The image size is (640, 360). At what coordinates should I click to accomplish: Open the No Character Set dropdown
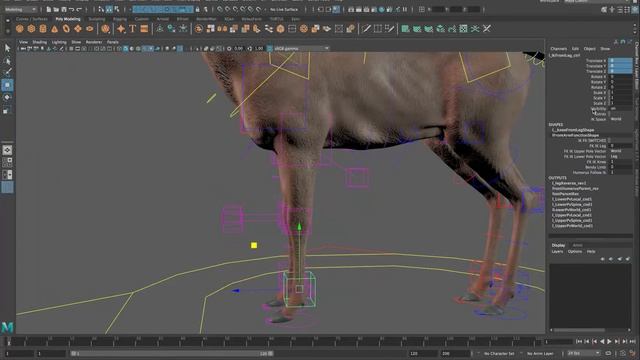(x=499, y=353)
